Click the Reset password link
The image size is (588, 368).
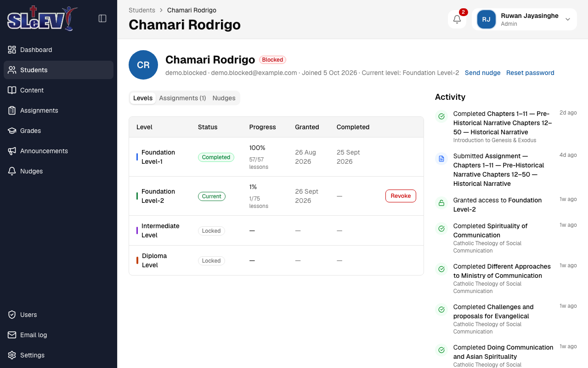pyautogui.click(x=530, y=73)
